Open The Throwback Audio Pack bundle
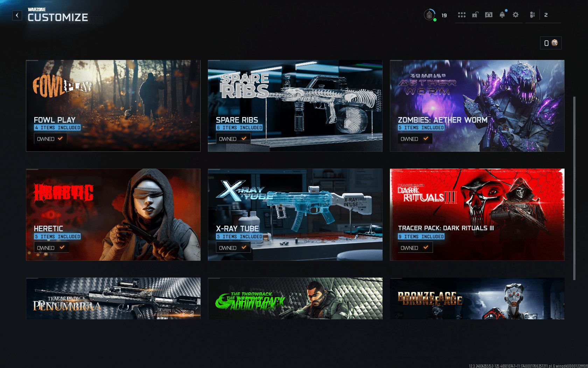588x368 pixels. (295, 298)
